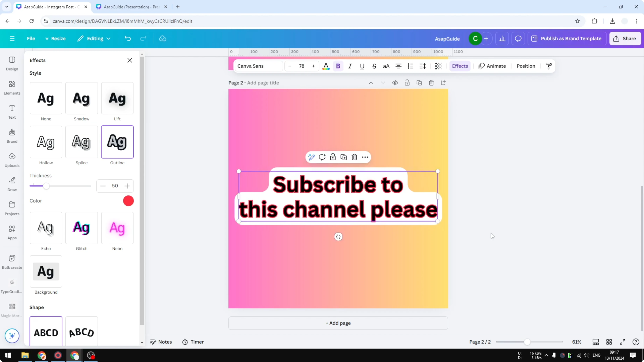
Task: Open the Projects panel from sidebar
Action: [12, 208]
